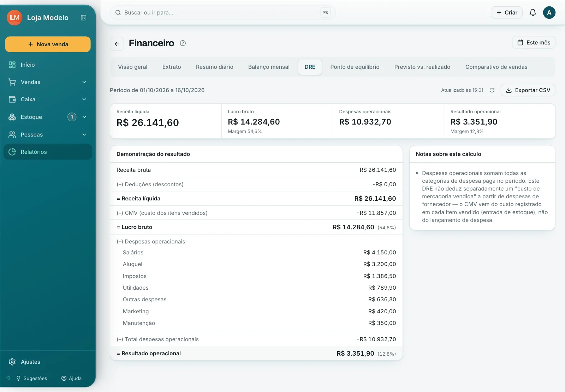
Task: Expand the Pessoas menu chevron
Action: point(84,134)
